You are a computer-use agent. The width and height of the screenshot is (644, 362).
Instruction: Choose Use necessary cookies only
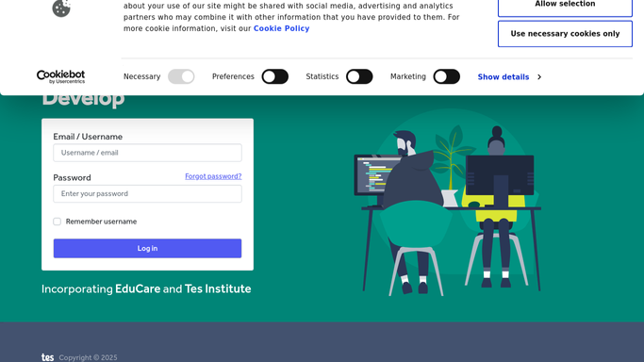point(565,34)
